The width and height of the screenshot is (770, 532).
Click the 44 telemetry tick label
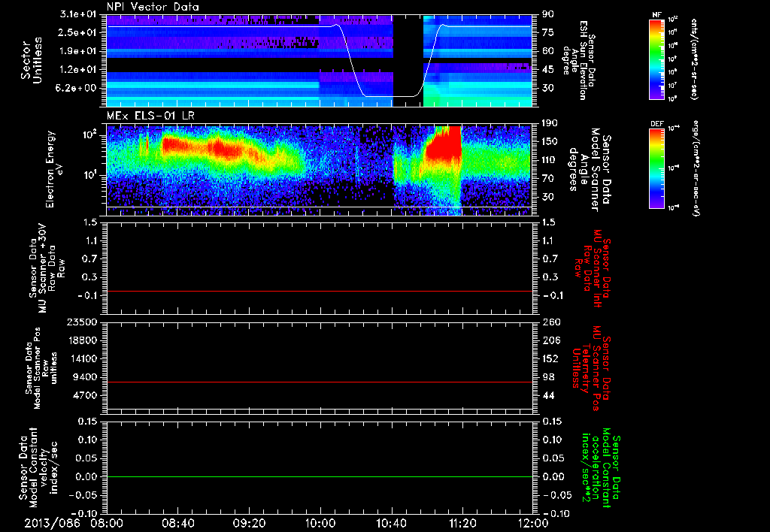tap(547, 395)
